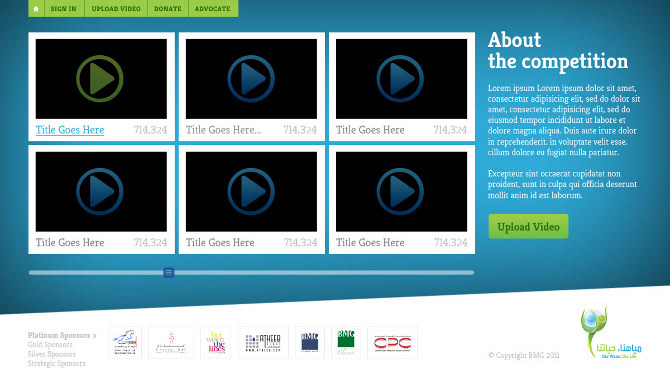
Task: Play the top middle video
Action: tap(251, 79)
